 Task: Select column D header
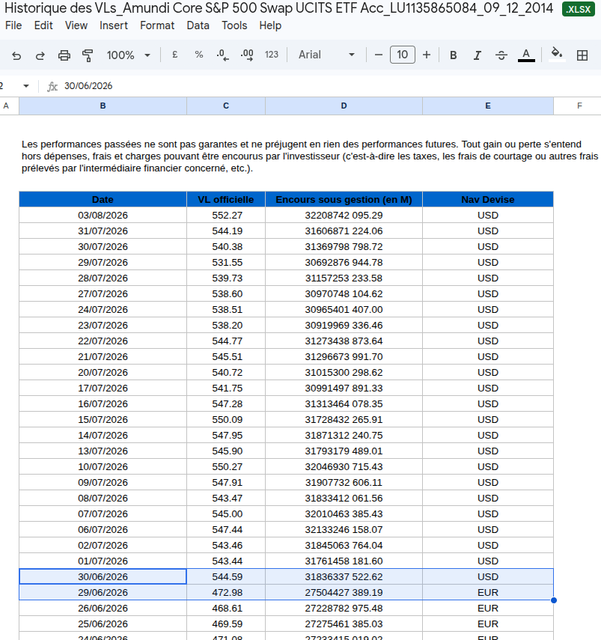click(344, 106)
